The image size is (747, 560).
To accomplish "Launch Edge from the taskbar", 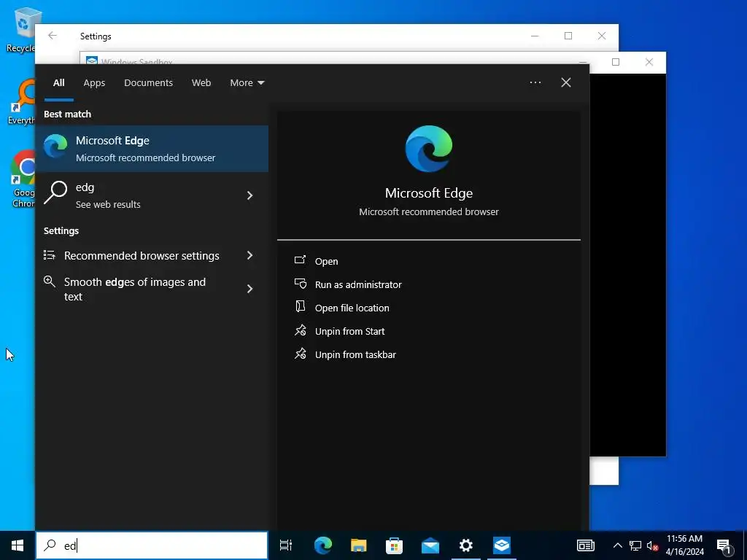I will click(323, 545).
